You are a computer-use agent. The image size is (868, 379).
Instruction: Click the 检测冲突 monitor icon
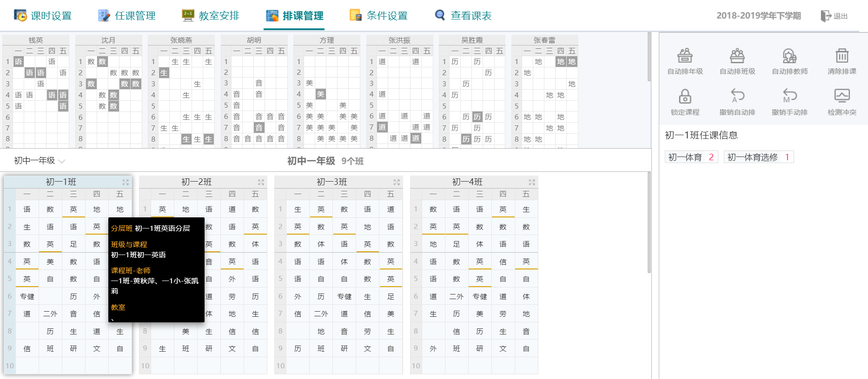tap(842, 96)
